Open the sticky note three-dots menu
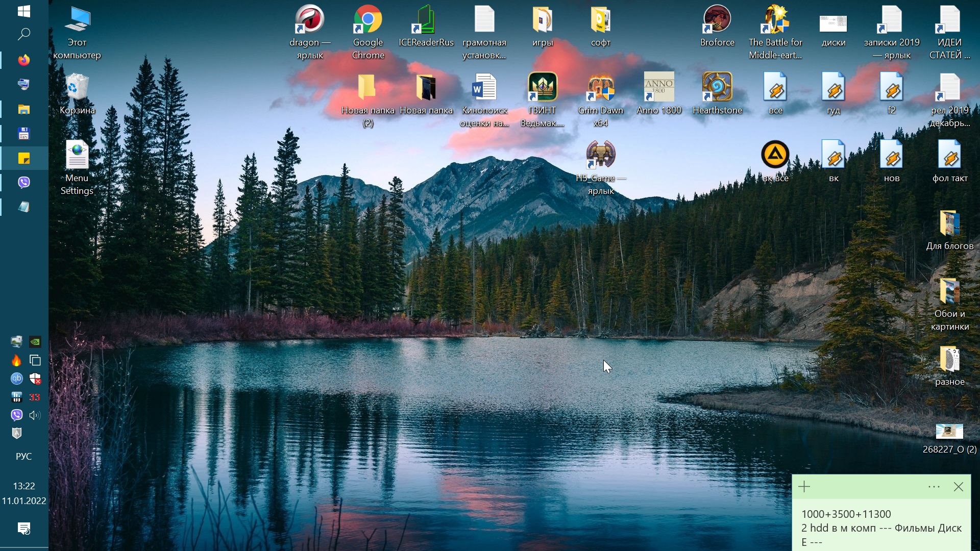The height and width of the screenshot is (551, 980). (x=934, y=487)
